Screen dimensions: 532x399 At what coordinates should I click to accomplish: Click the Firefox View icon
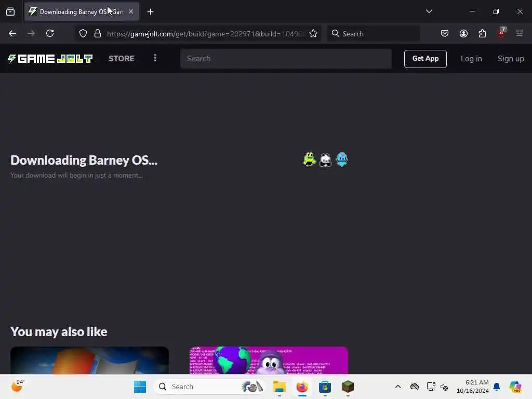(x=10, y=12)
